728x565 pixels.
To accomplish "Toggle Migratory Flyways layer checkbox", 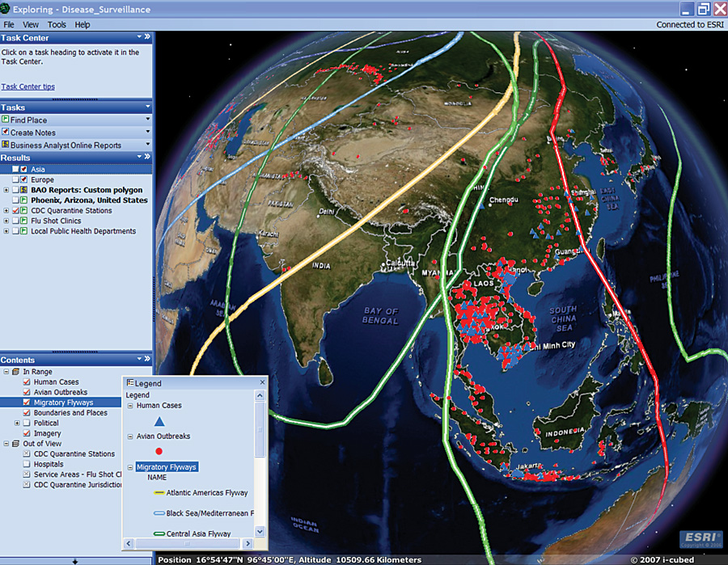I will coord(27,403).
